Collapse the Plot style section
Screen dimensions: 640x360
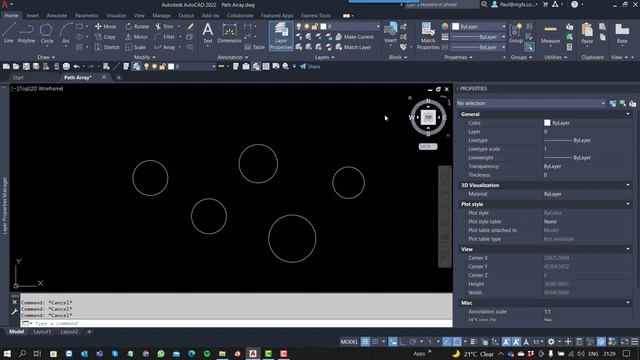click(x=628, y=204)
